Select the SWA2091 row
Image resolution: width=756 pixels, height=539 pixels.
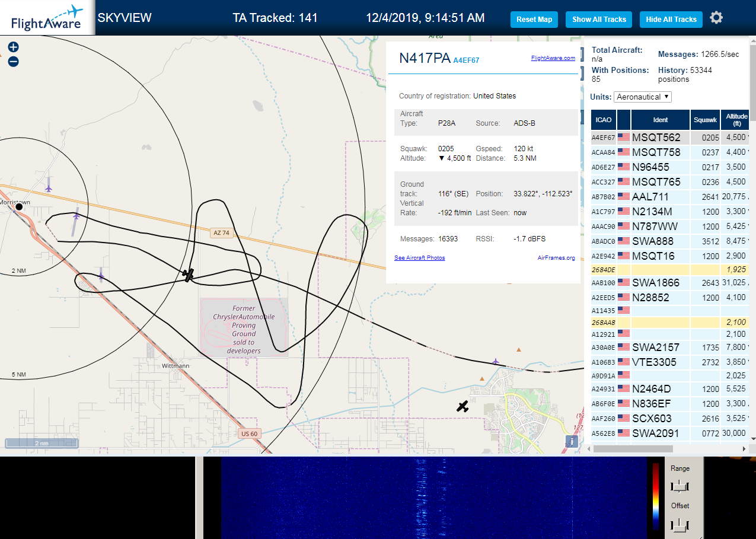[670, 433]
